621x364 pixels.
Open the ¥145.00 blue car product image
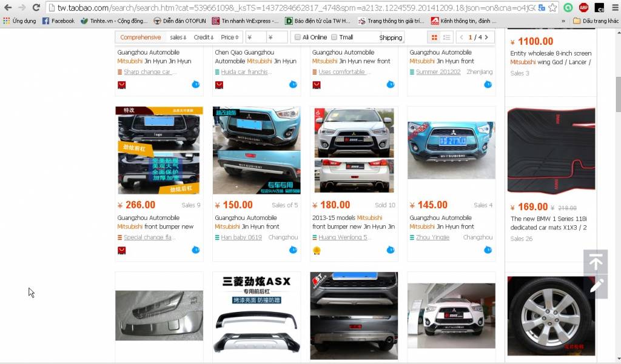tap(451, 150)
